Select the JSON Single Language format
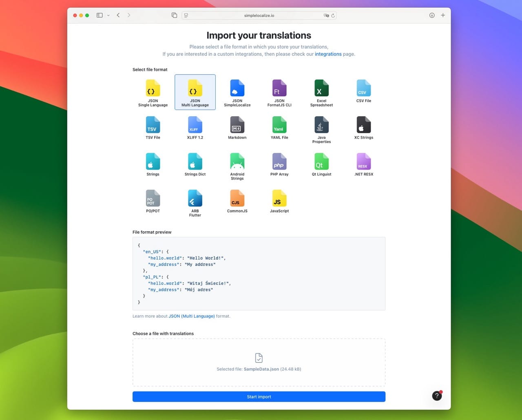Viewport: 522px width, 420px height. click(x=153, y=93)
